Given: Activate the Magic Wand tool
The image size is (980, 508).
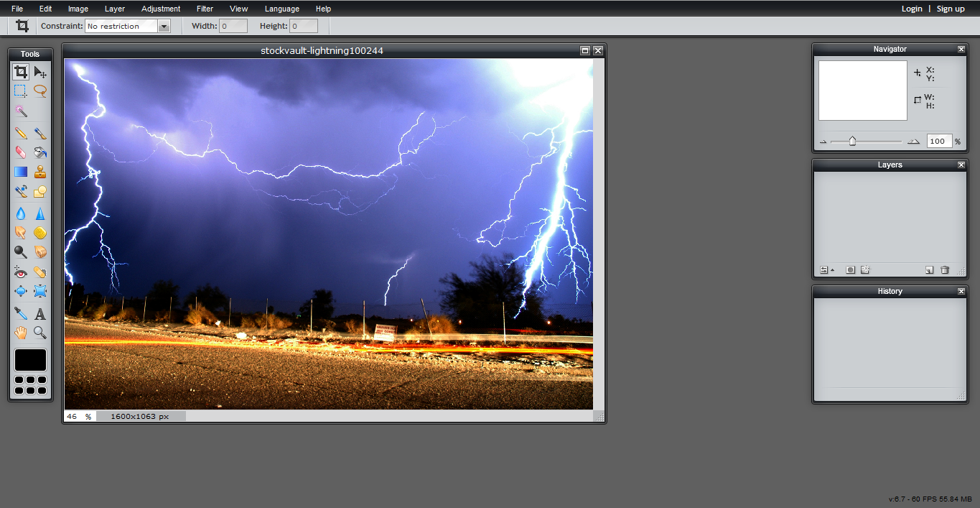Looking at the screenshot, I should [20, 110].
